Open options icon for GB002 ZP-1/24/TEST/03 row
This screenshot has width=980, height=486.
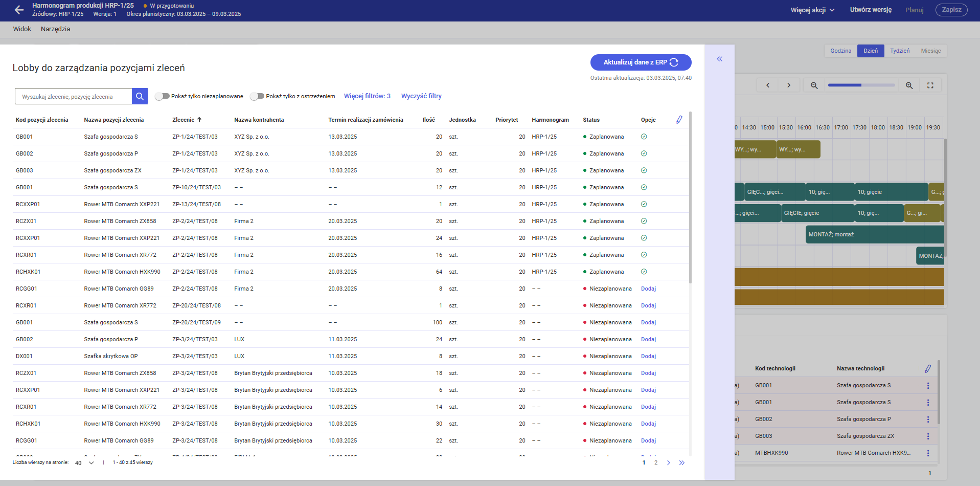(644, 153)
